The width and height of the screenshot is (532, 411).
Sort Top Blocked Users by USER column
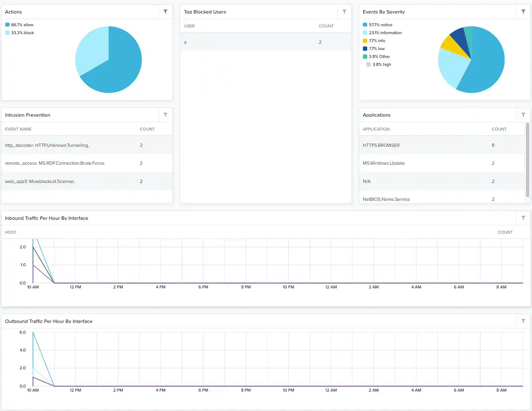pyautogui.click(x=189, y=26)
